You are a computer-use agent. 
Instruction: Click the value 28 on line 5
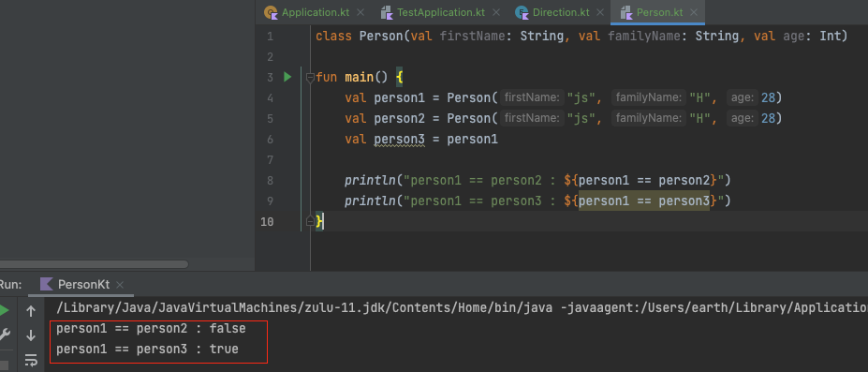pos(768,118)
